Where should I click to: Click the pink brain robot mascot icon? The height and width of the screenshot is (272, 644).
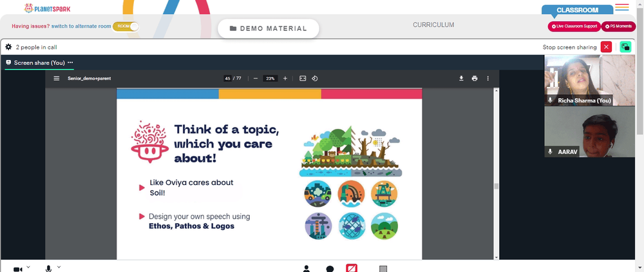(149, 142)
